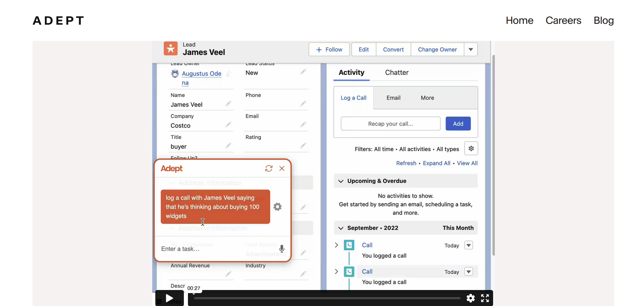The image size is (644, 306).
Task: Select the Log a Call tab
Action: pyautogui.click(x=353, y=98)
